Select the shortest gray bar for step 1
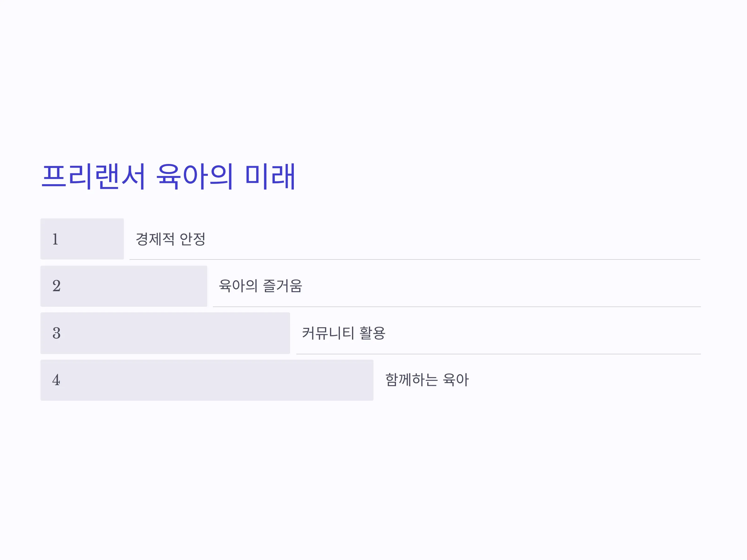The width and height of the screenshot is (747, 560). (82, 239)
